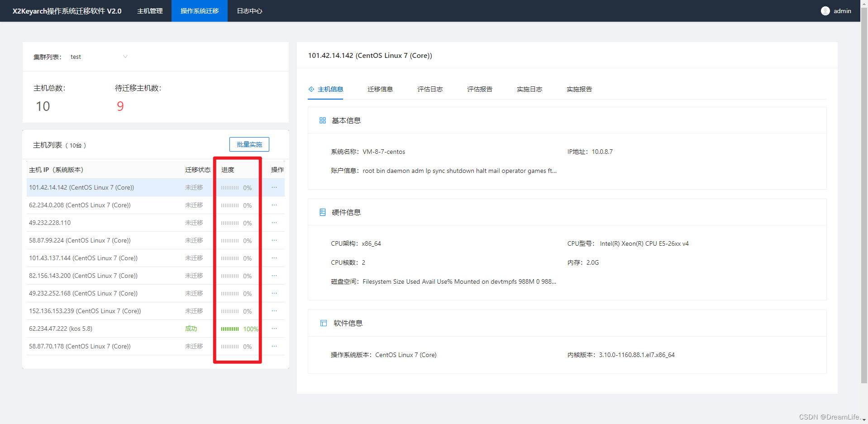
Task: Click the truncated 磁盘空间 filesystem text
Action: click(x=459, y=281)
